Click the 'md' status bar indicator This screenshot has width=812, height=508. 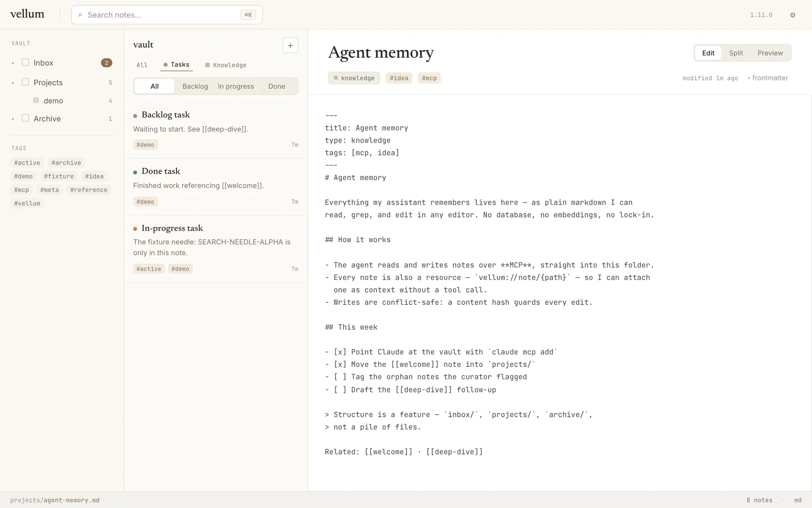click(798, 500)
